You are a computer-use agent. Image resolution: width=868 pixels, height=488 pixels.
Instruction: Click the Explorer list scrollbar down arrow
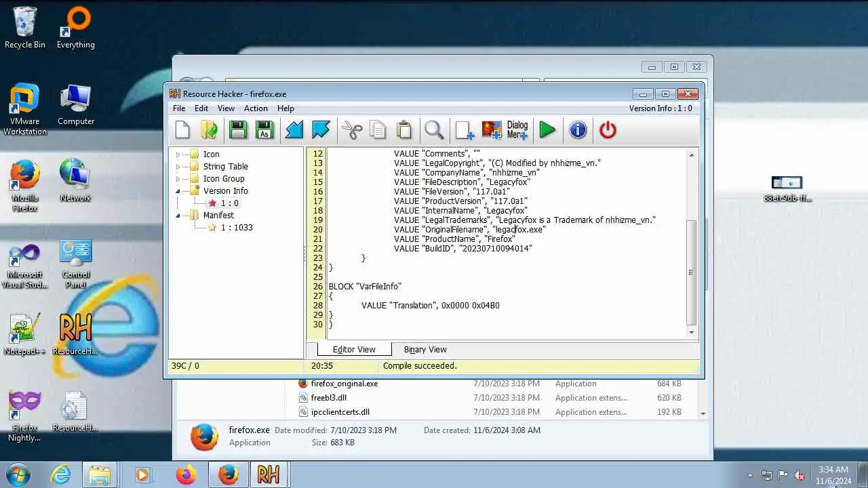(x=703, y=413)
